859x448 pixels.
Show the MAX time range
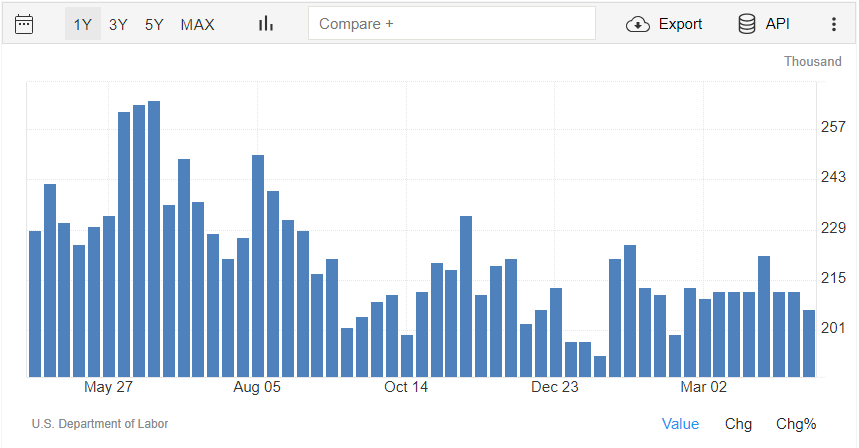(197, 25)
